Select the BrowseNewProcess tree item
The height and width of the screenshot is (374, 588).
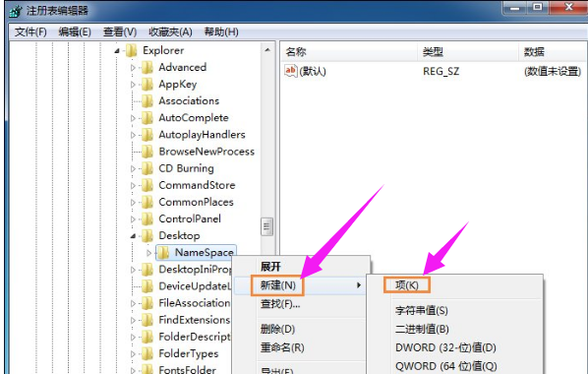(206, 152)
